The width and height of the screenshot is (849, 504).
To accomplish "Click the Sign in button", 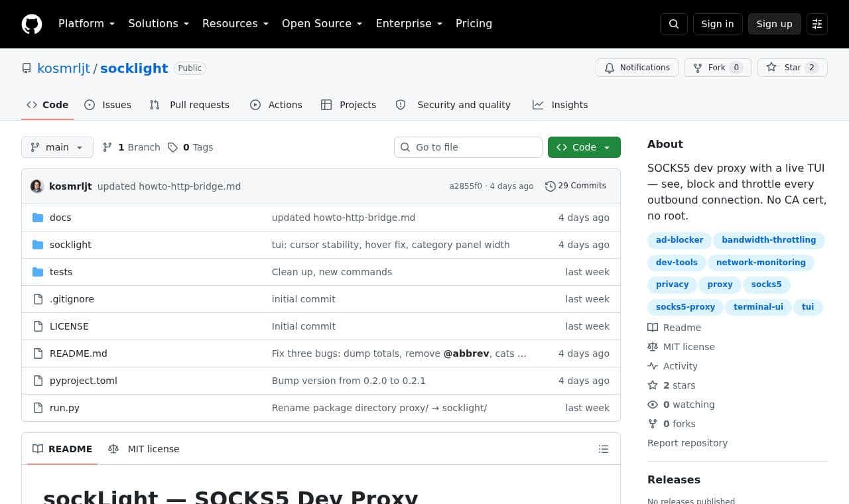I will [718, 24].
